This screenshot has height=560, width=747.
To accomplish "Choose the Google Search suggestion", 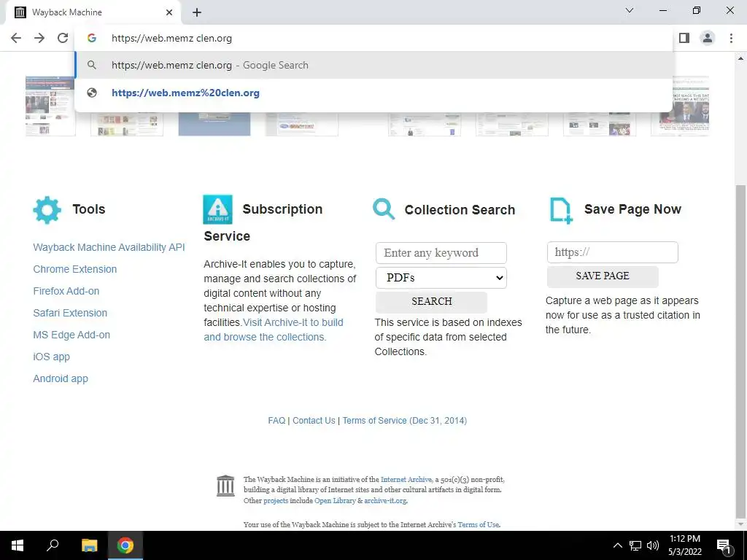I will [374, 65].
